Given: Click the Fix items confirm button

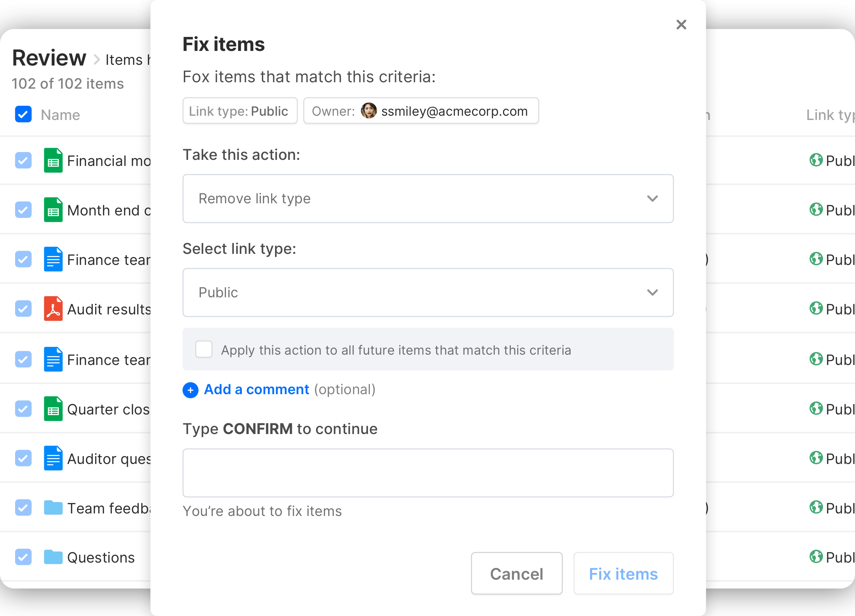Looking at the screenshot, I should point(623,573).
